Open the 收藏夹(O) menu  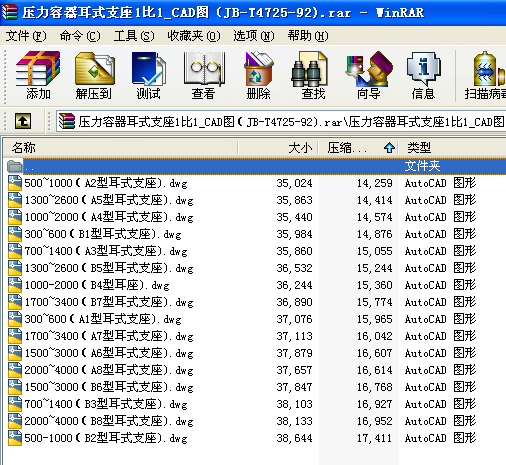point(194,36)
